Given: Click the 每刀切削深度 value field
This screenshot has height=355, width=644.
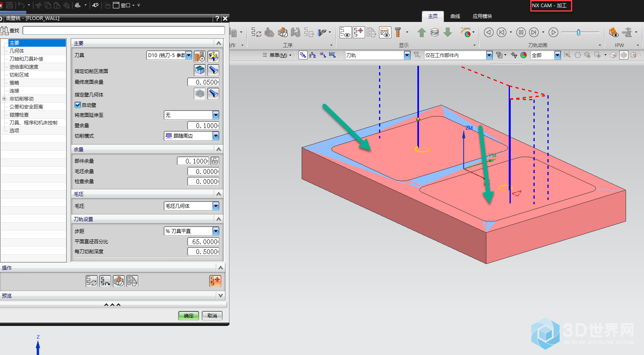Looking at the screenshot, I should pos(203,252).
